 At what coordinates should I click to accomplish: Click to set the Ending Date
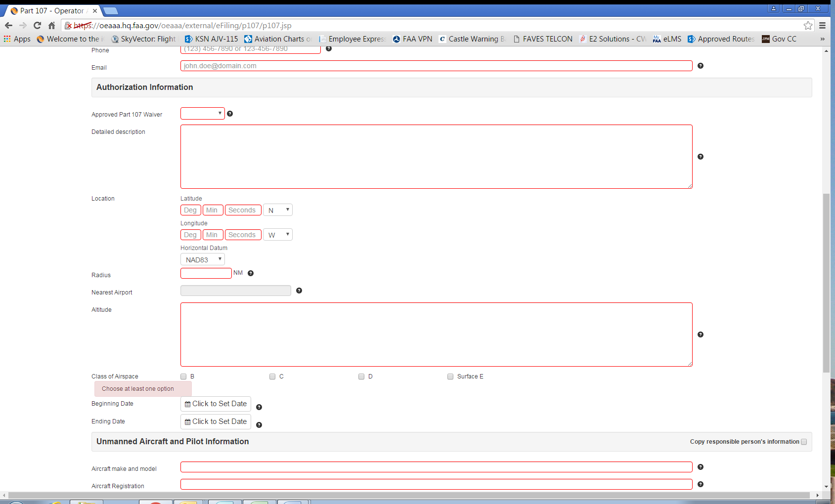tap(216, 421)
